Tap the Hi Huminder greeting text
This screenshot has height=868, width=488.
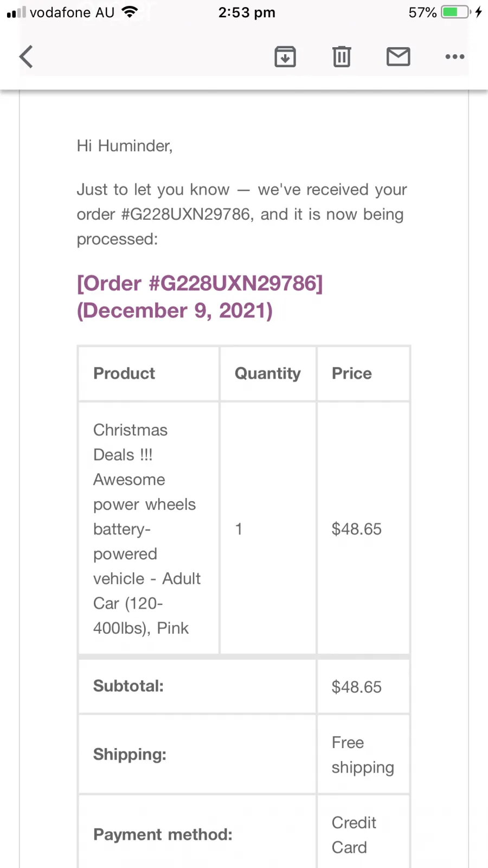coord(125,145)
